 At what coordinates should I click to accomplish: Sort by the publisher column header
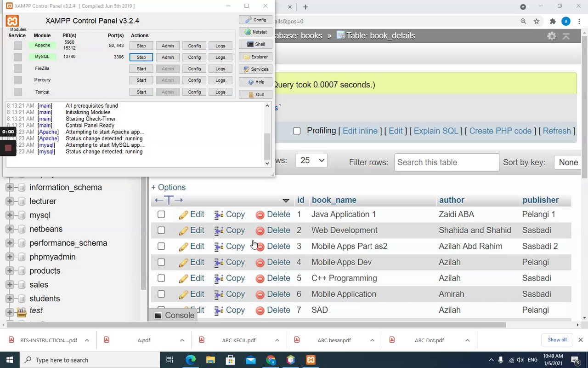pos(541,200)
